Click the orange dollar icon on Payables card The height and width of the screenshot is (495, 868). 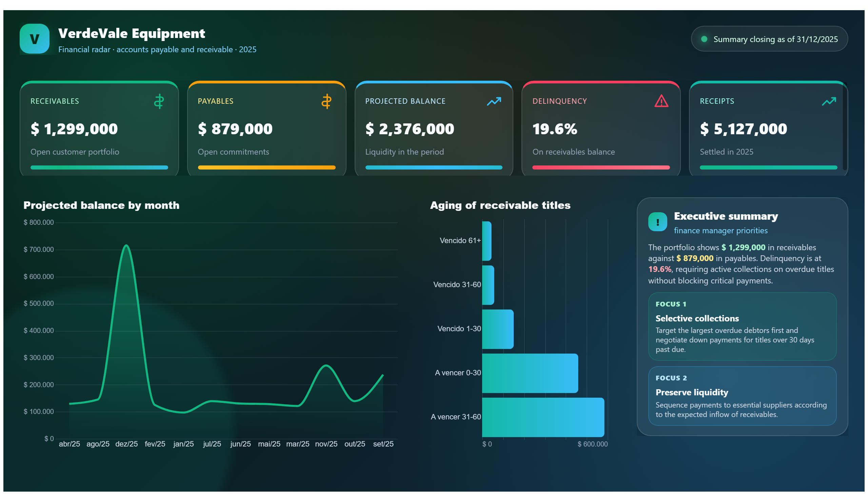327,101
